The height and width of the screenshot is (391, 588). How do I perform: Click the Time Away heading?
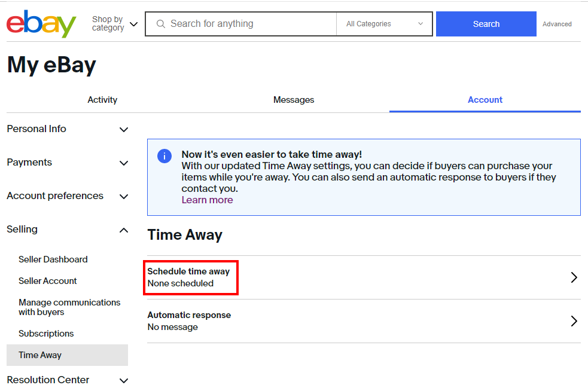pyautogui.click(x=185, y=235)
